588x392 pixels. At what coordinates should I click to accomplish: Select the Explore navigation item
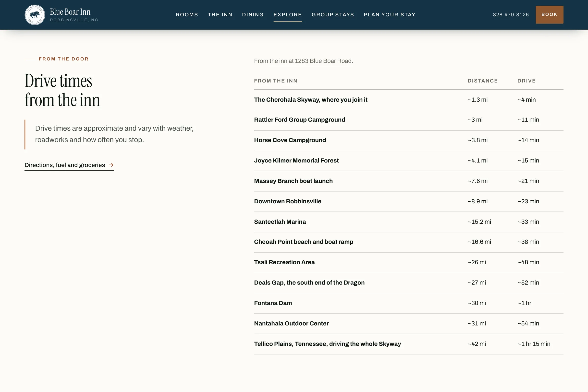coord(287,15)
